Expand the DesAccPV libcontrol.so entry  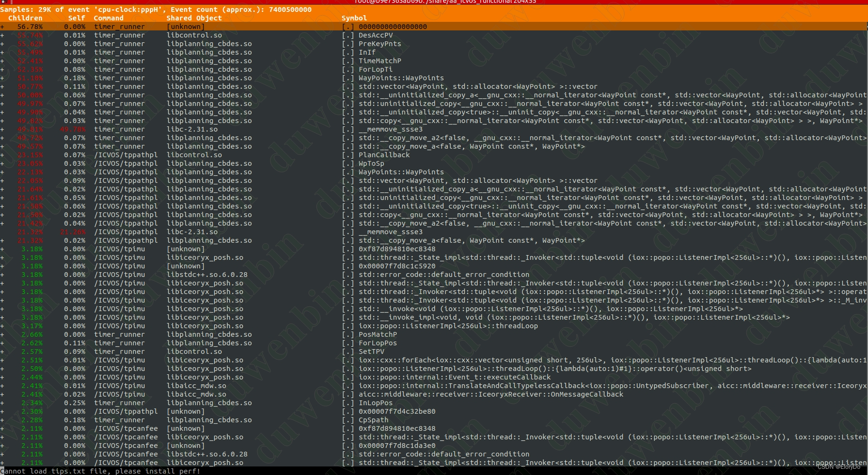[x=4, y=35]
